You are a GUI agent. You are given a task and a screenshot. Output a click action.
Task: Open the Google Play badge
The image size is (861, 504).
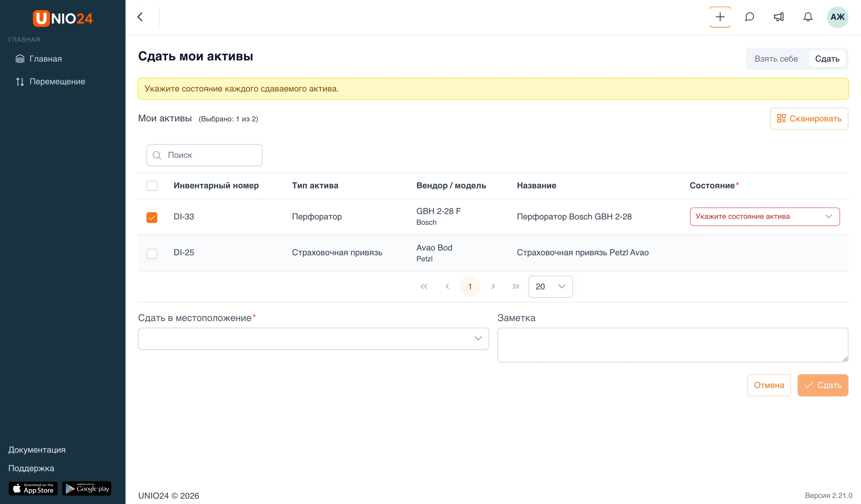point(87,488)
